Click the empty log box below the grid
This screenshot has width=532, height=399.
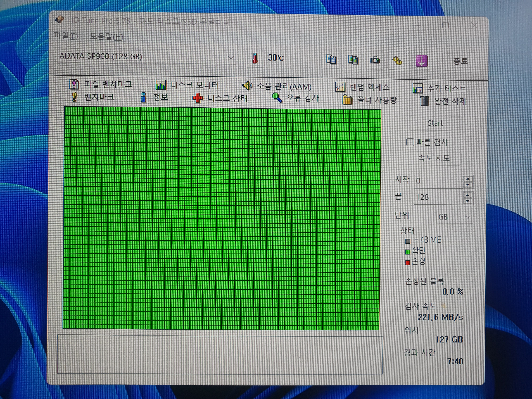(x=220, y=355)
